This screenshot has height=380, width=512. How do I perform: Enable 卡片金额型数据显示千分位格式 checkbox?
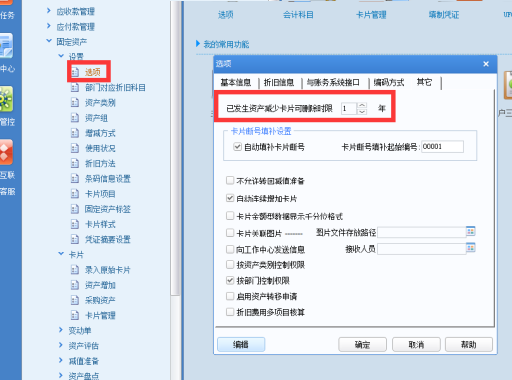tap(230, 216)
